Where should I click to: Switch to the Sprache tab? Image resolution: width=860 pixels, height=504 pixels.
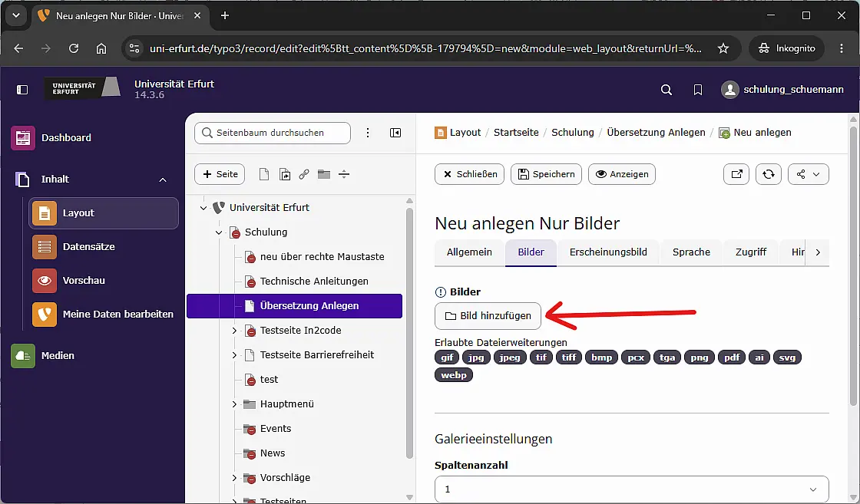[691, 252]
